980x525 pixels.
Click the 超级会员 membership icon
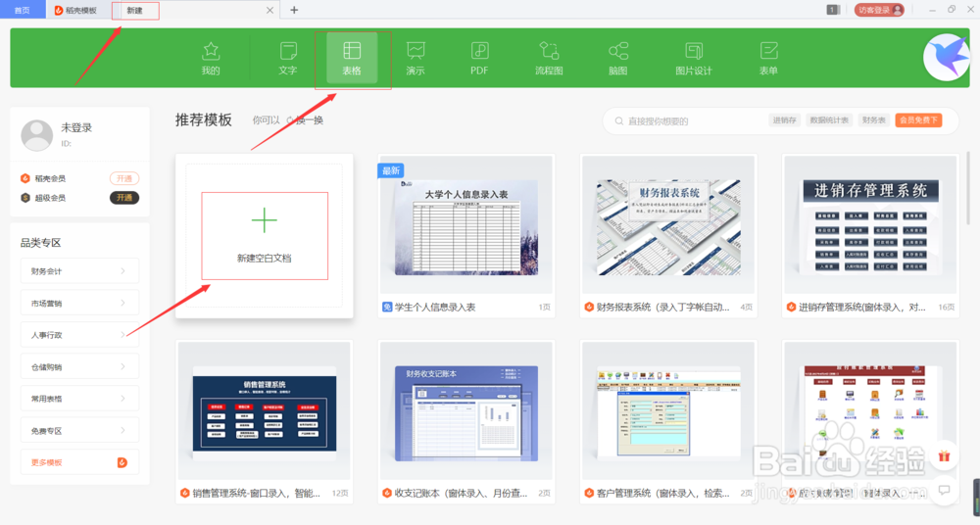(25, 198)
